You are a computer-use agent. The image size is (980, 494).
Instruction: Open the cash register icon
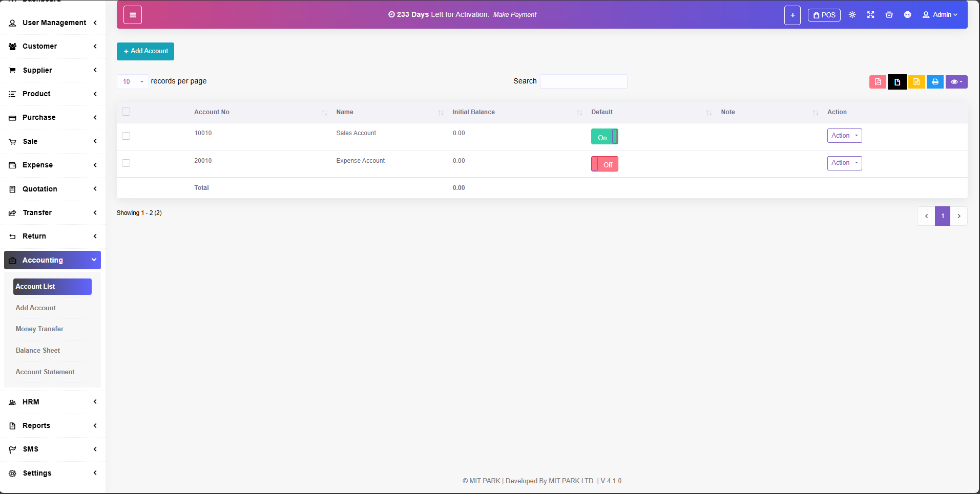[889, 15]
